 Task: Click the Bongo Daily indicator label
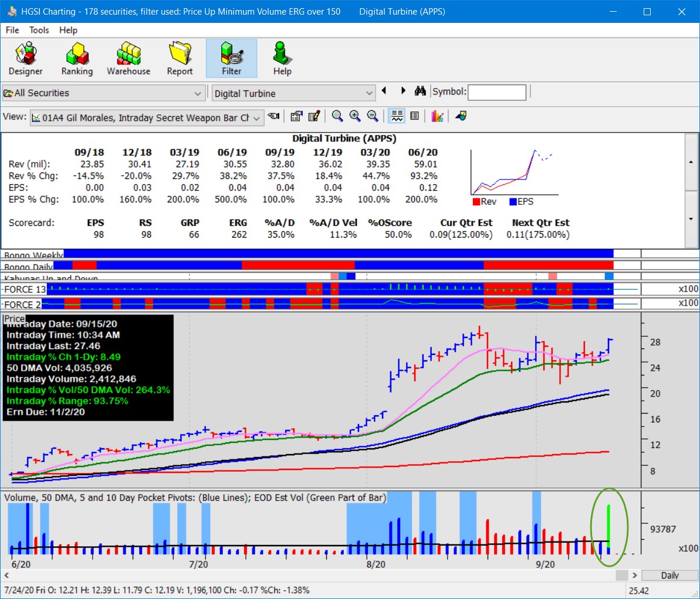(29, 266)
